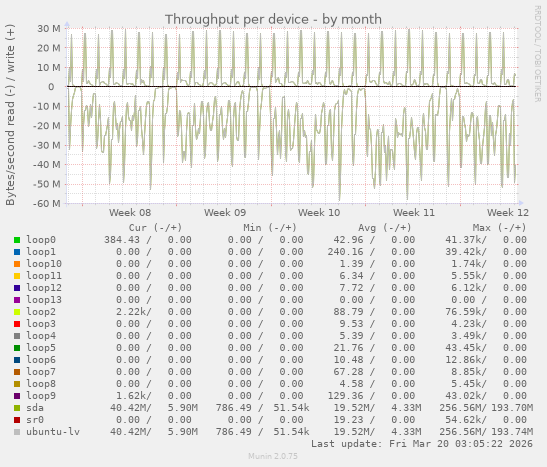Viewport: 547px width, 467px height.
Task: Click loop9 average value '129.36'
Action: [x=345, y=396]
